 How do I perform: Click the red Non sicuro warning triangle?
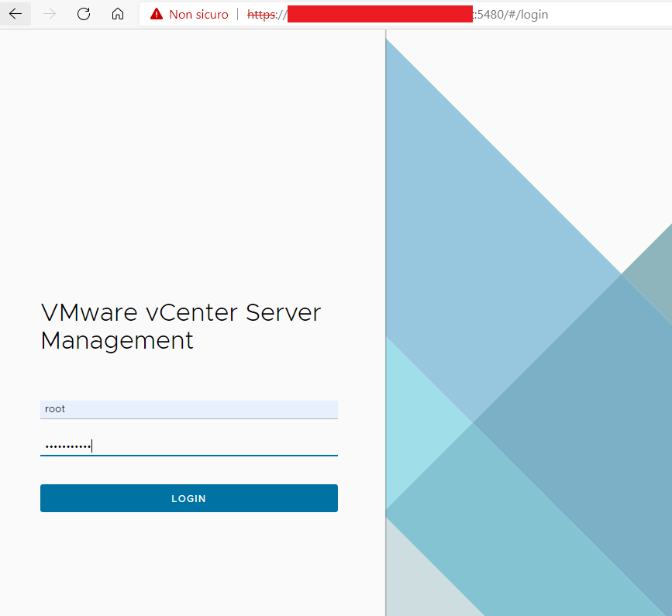tap(157, 14)
